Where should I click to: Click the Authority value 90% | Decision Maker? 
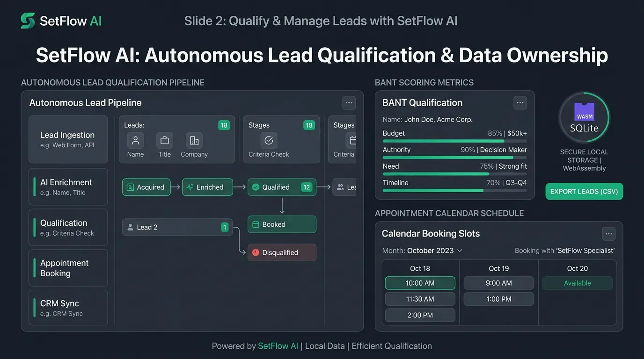tap(494, 150)
